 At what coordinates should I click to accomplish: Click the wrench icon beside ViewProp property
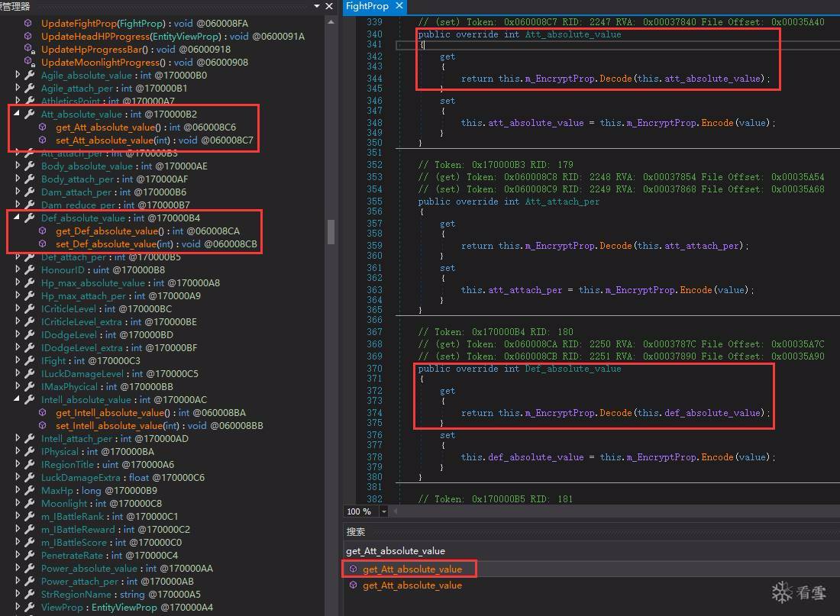tap(30, 608)
